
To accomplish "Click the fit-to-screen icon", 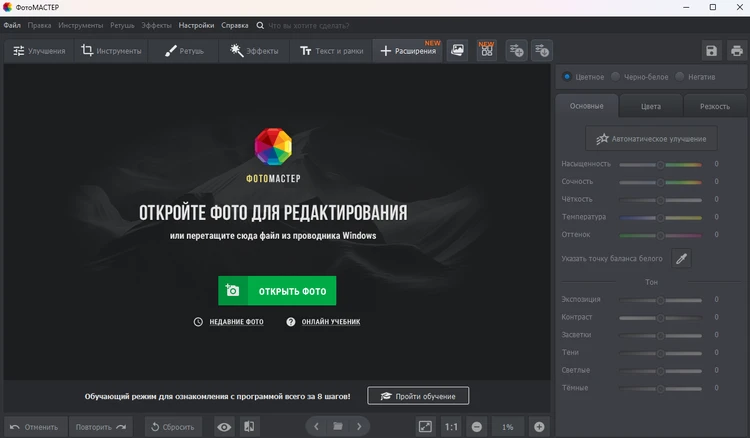I will [x=425, y=427].
